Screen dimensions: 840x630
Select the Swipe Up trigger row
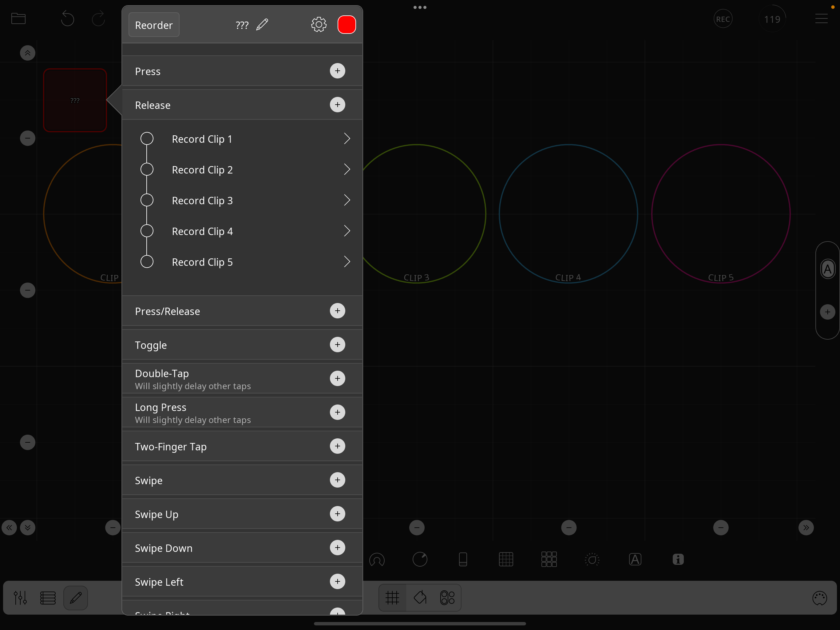coord(242,514)
